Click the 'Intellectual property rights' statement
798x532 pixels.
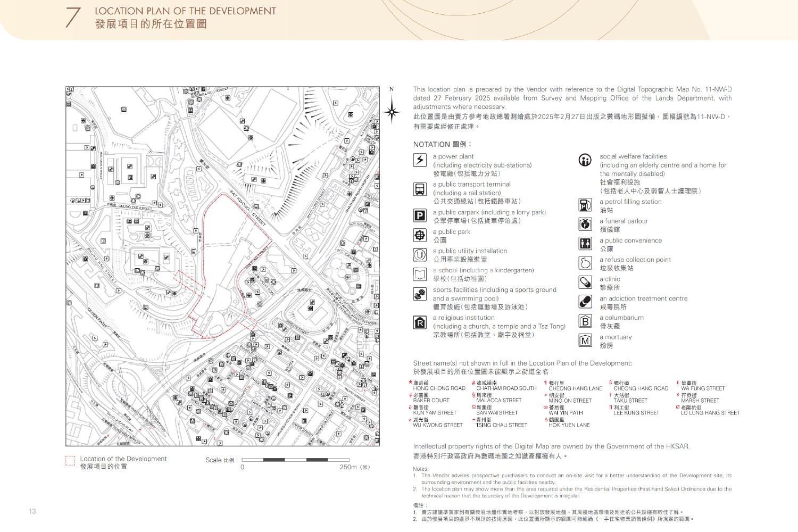tap(551, 446)
